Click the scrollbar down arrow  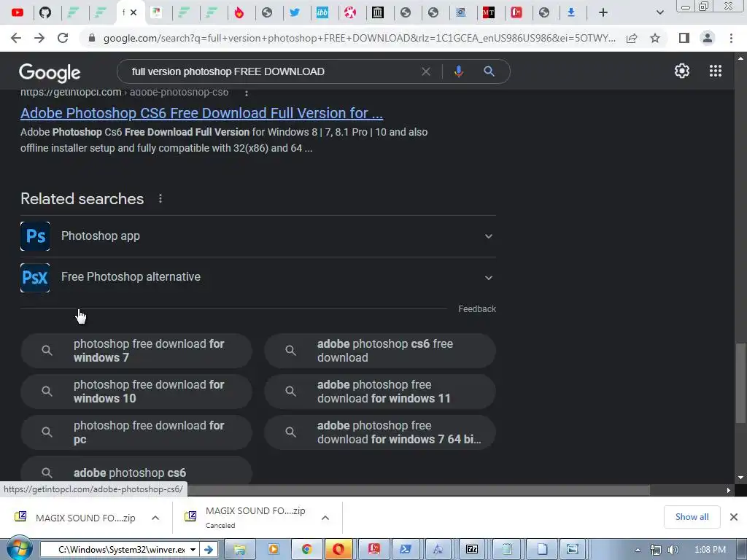(x=740, y=478)
